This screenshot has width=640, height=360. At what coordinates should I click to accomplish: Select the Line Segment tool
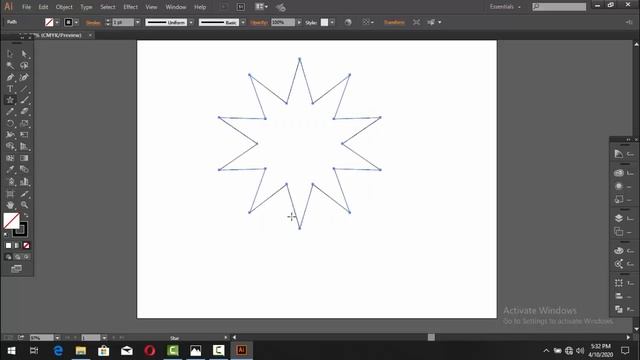24,89
